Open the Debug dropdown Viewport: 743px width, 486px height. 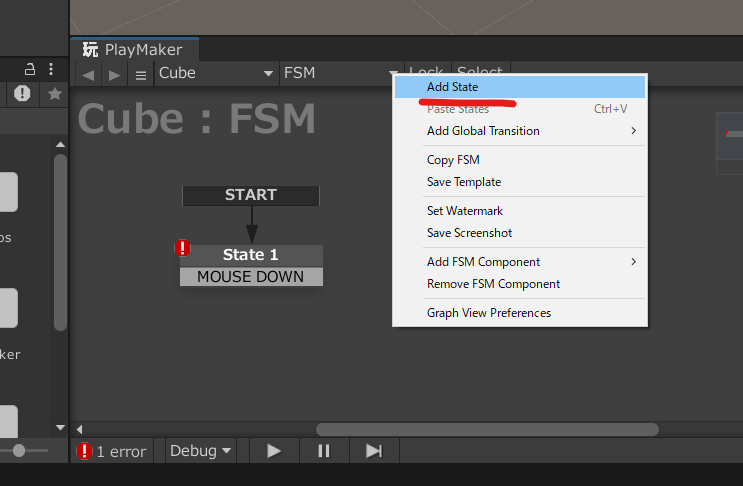[200, 451]
